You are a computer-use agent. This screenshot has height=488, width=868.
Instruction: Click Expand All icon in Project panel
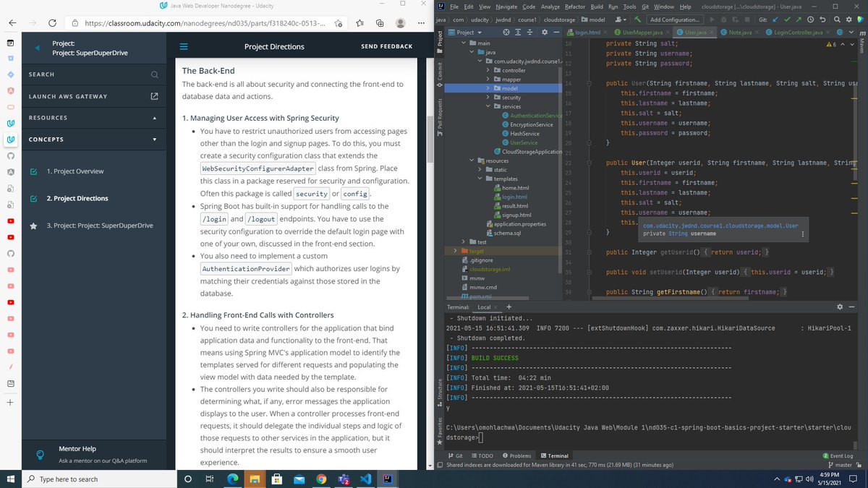(519, 33)
